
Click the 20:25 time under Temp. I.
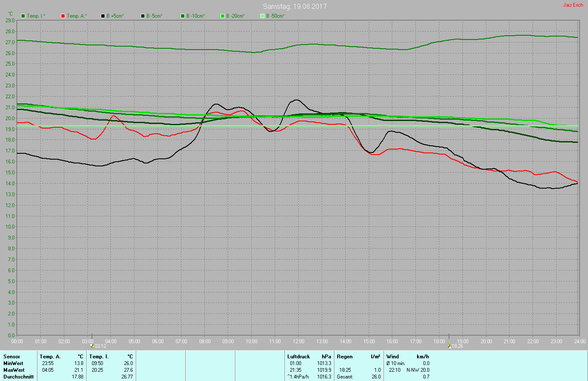[x=97, y=370]
